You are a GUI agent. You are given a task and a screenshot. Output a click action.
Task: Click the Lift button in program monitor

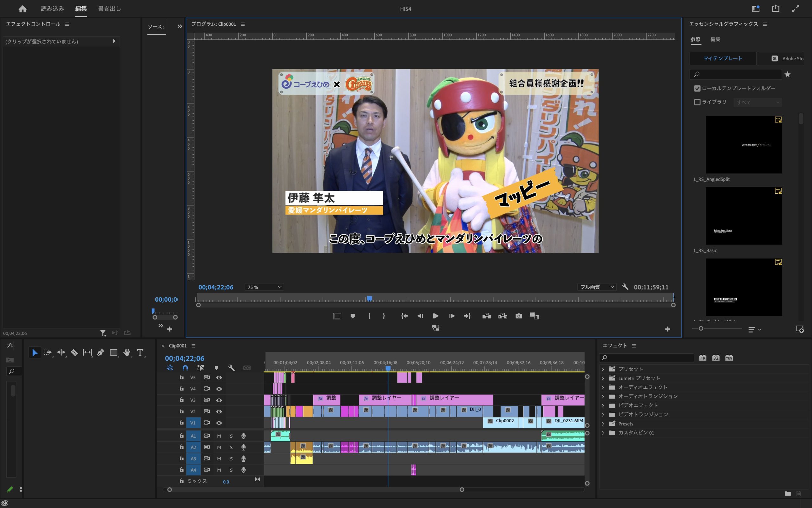[x=487, y=316]
